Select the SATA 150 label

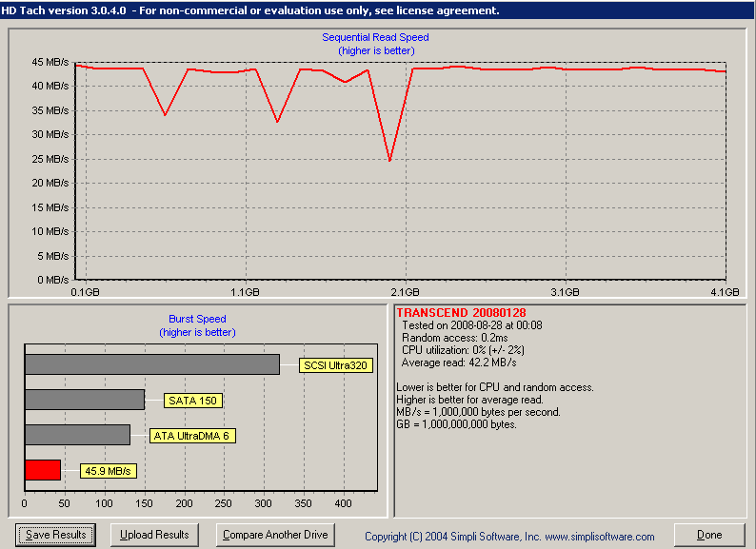[193, 401]
